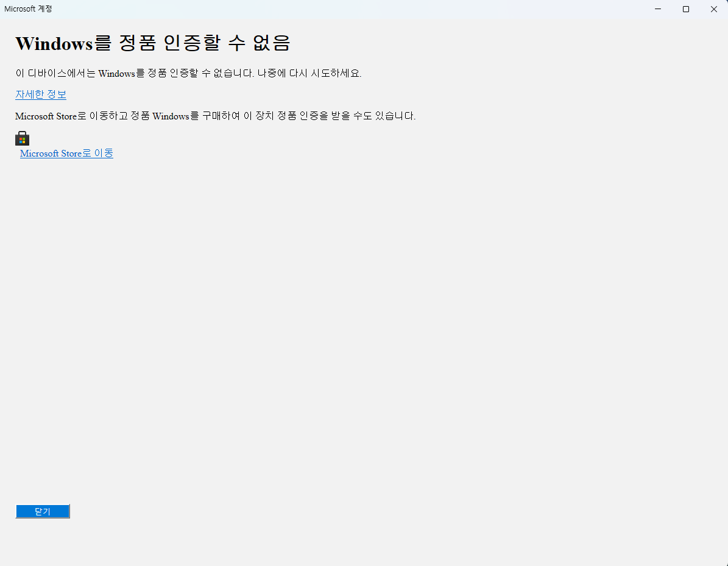
Task: Click the empty area of the title bar
Action: (366, 9)
